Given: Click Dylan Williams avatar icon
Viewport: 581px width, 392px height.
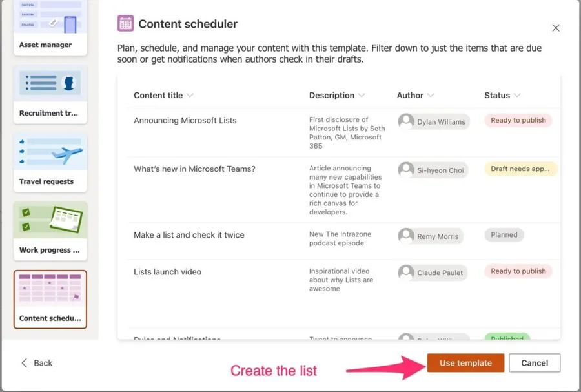Looking at the screenshot, I should pos(406,121).
